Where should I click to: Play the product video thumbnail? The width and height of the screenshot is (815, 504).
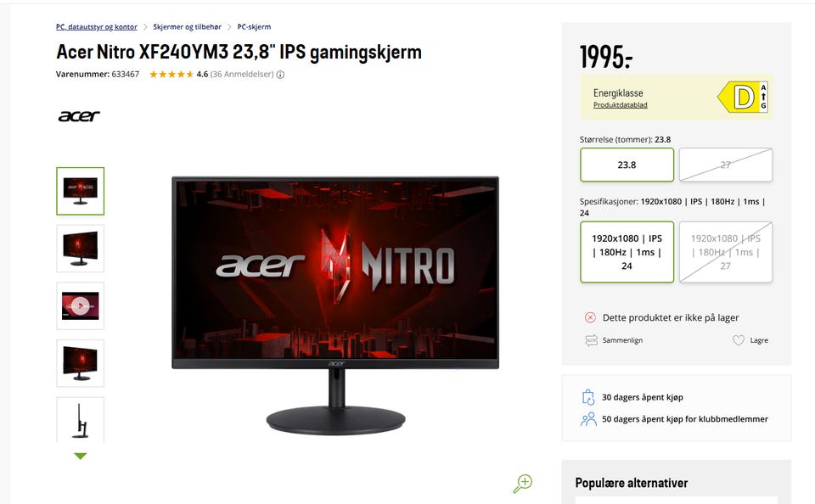pos(80,306)
